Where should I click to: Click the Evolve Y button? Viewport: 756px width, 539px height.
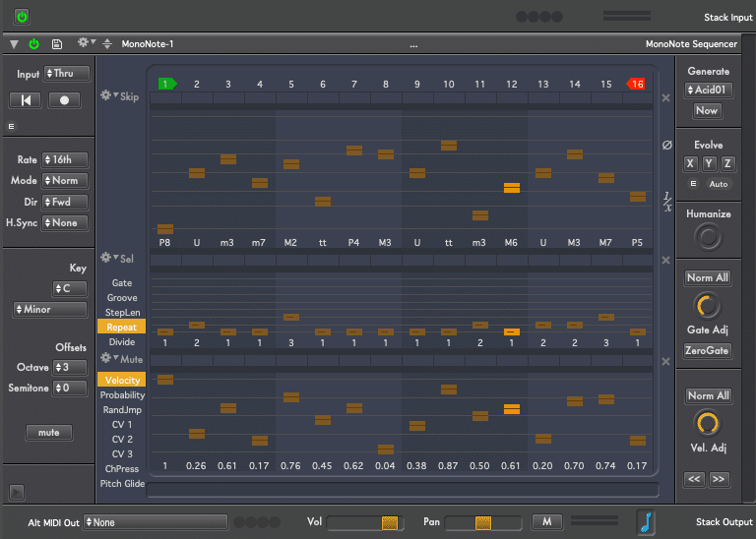coord(709,164)
